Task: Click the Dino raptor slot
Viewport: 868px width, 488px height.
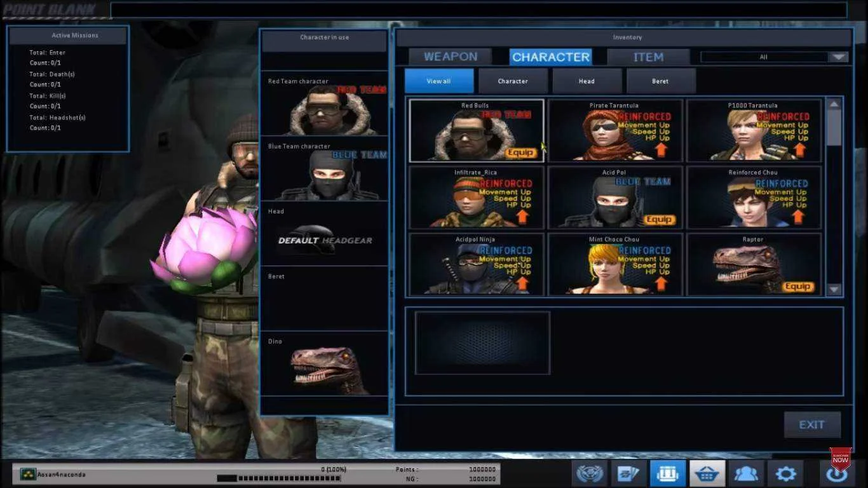Action: click(324, 365)
